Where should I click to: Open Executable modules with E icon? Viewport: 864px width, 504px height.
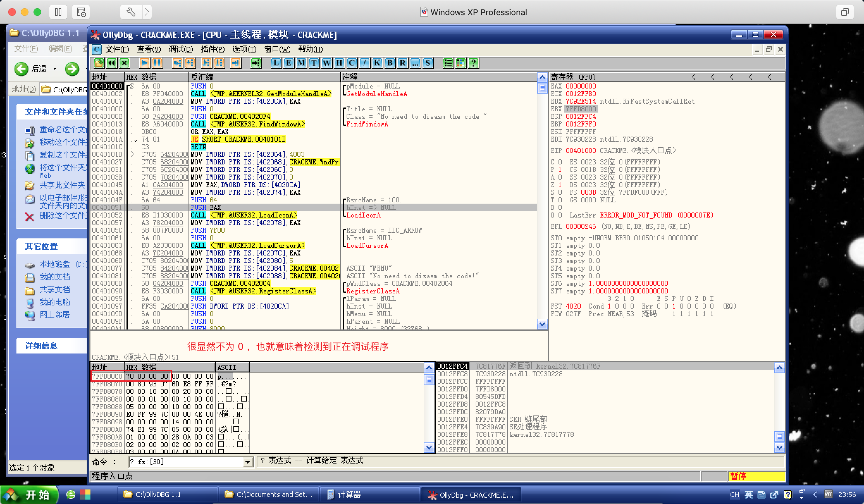288,63
